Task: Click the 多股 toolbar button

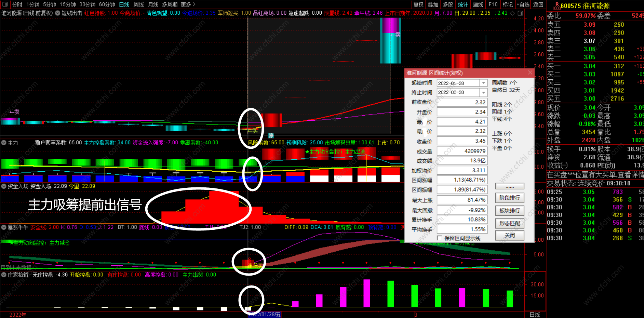Action: point(448,4)
